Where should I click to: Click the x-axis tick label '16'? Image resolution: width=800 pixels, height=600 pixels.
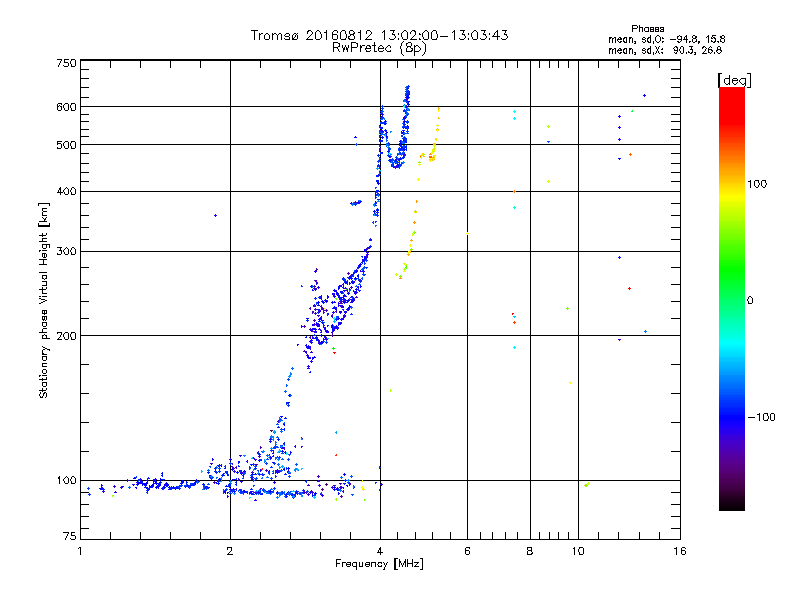680,551
